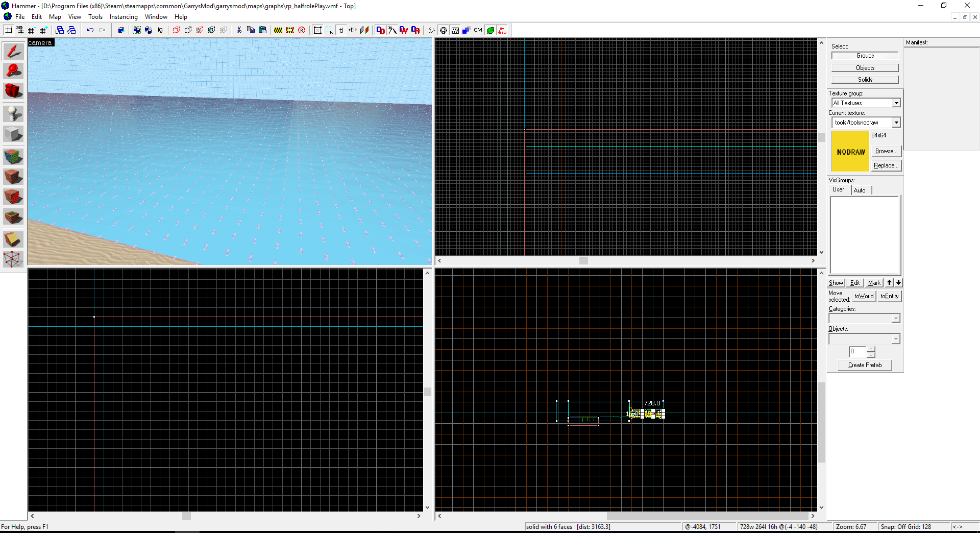Viewport: 980px width, 533px height.
Task: Select the Block tool gray cube
Action: [x=13, y=134]
